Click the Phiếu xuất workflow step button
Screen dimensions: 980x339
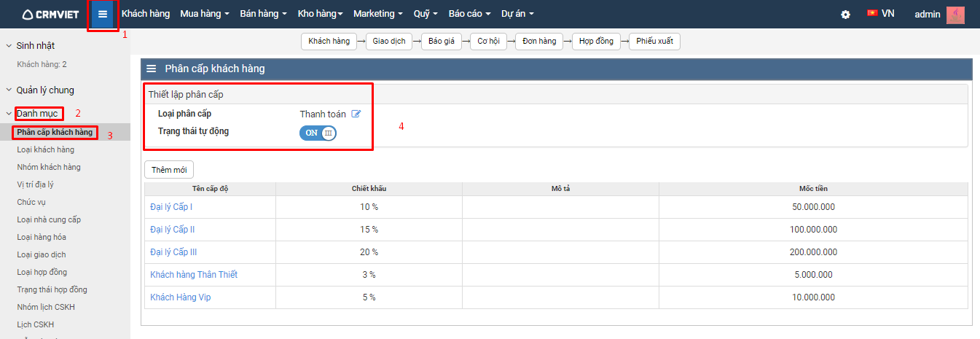coord(654,41)
